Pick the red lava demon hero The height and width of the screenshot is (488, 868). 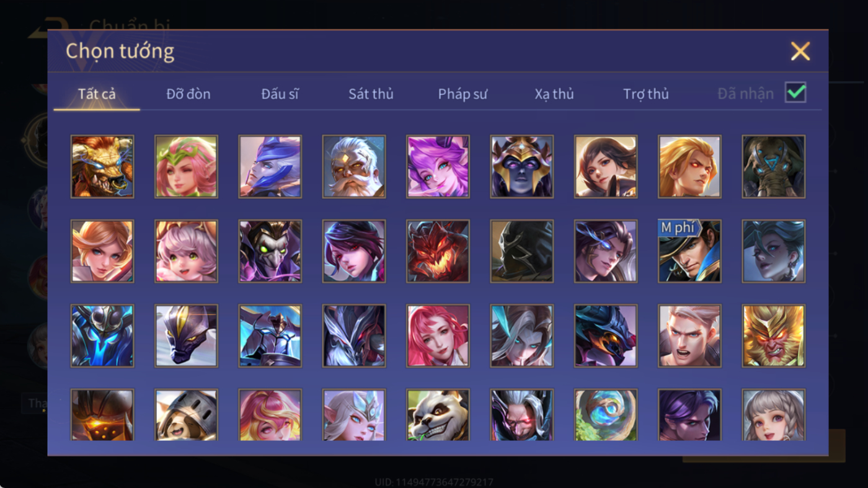click(x=438, y=251)
